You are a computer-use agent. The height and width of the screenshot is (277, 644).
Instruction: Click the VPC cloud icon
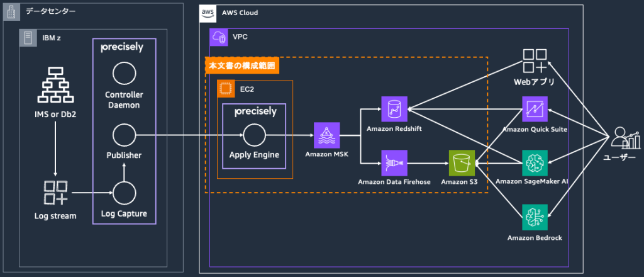[x=218, y=37]
